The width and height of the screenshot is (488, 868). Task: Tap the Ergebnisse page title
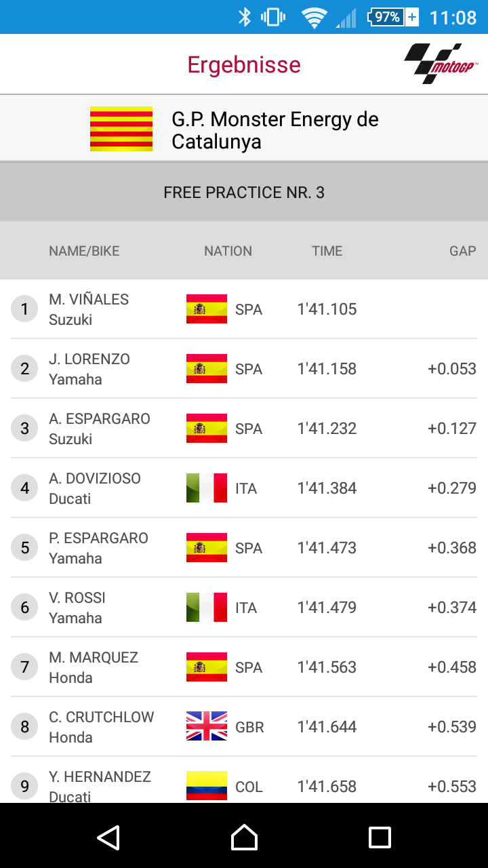click(244, 65)
